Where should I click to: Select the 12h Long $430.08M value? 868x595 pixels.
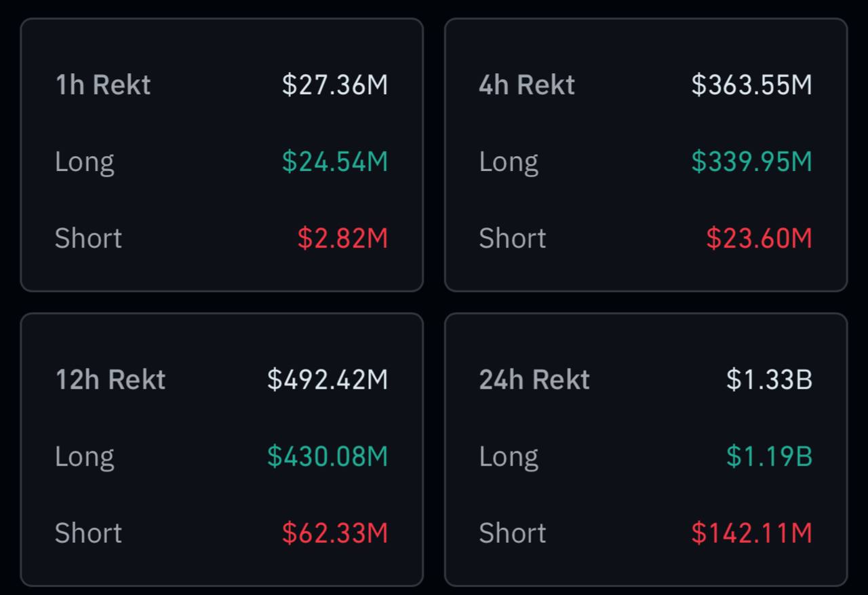point(328,456)
